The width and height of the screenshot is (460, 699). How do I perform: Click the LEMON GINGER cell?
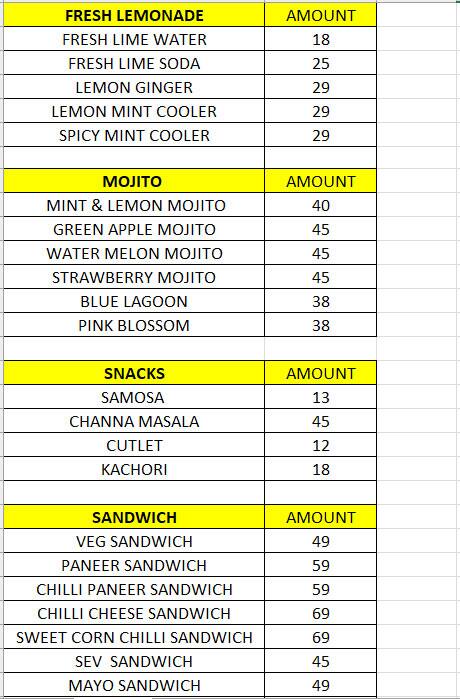134,87
